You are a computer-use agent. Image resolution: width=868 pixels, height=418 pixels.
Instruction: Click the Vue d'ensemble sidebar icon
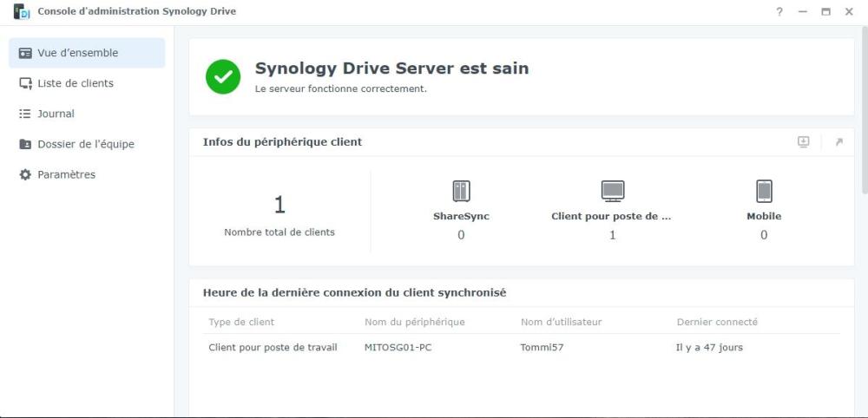pyautogui.click(x=25, y=53)
